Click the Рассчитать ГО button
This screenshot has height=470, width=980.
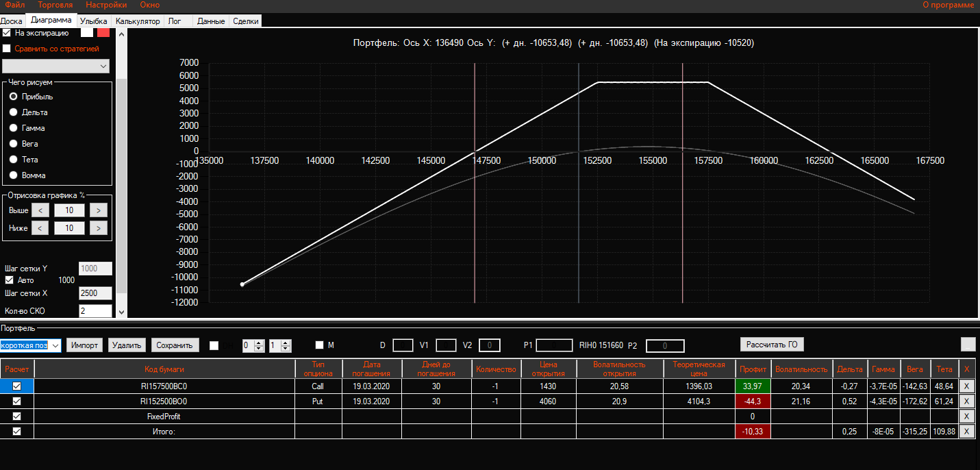(x=772, y=345)
